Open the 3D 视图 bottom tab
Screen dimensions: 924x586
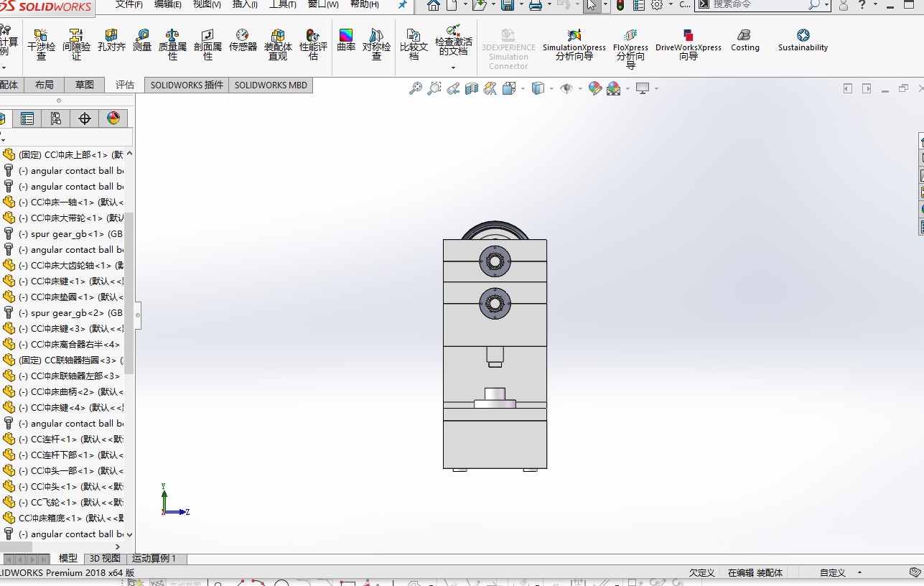pos(105,558)
